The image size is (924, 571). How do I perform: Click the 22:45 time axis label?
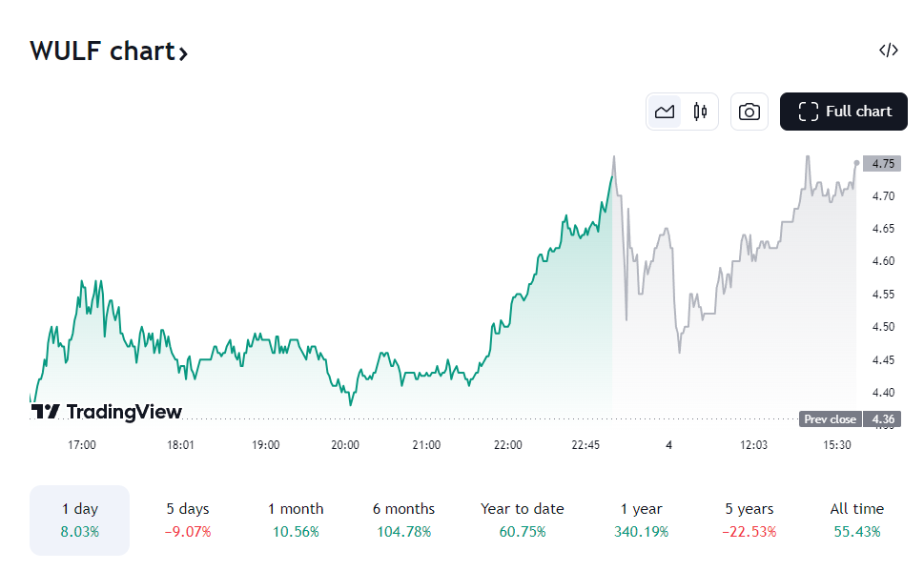(585, 445)
